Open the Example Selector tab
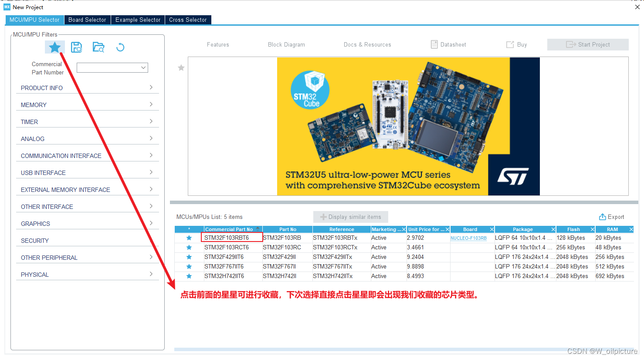Viewport: 644px width, 359px height. coord(138,20)
